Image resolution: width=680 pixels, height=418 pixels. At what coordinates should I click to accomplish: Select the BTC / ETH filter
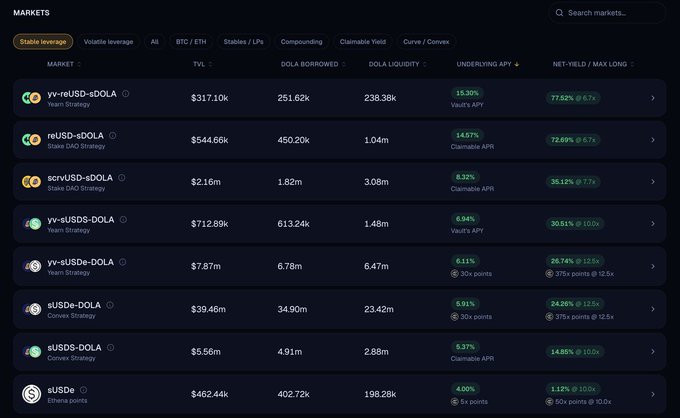(191, 42)
